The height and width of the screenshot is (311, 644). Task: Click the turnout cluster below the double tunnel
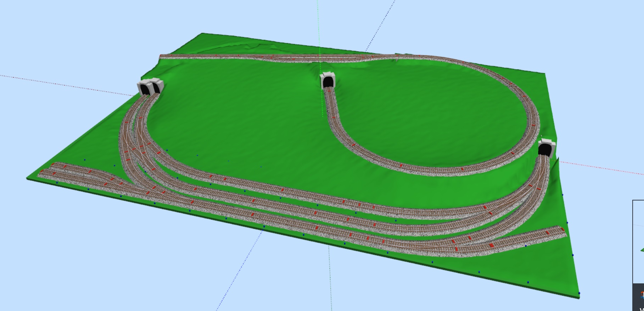pyautogui.click(x=136, y=149)
